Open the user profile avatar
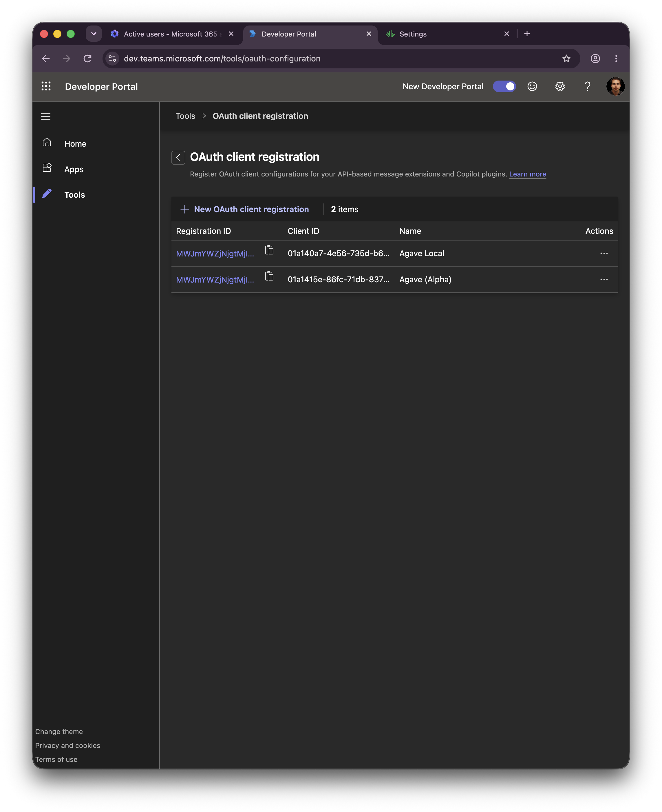662x812 pixels. click(615, 87)
